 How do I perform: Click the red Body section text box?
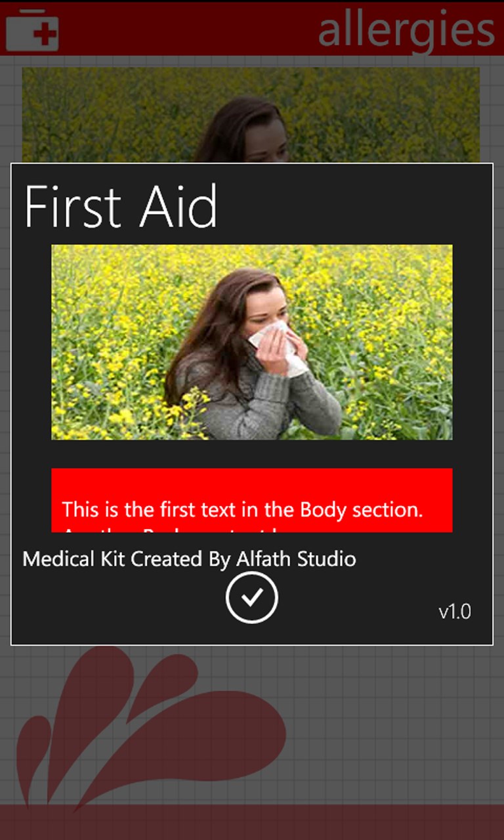(x=251, y=500)
